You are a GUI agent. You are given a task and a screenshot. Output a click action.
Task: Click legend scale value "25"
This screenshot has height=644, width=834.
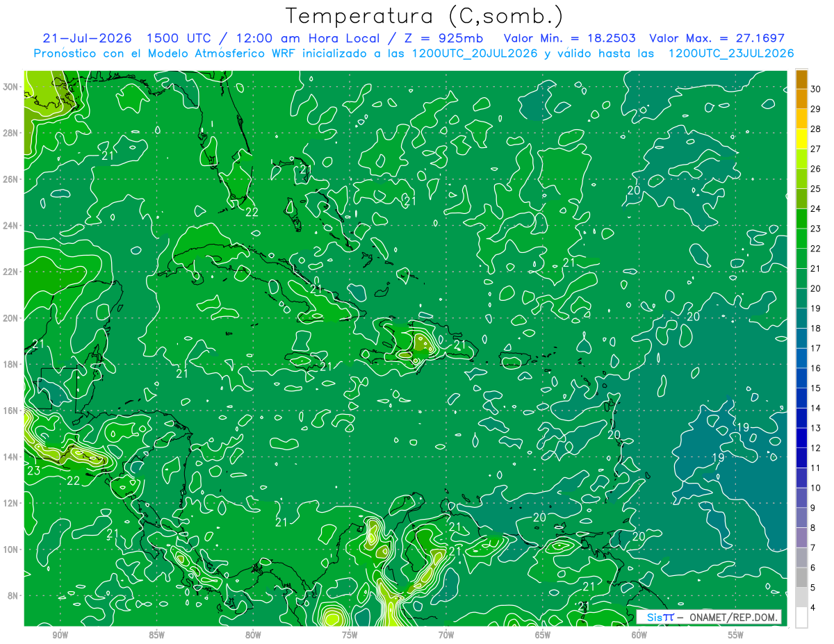coord(816,188)
